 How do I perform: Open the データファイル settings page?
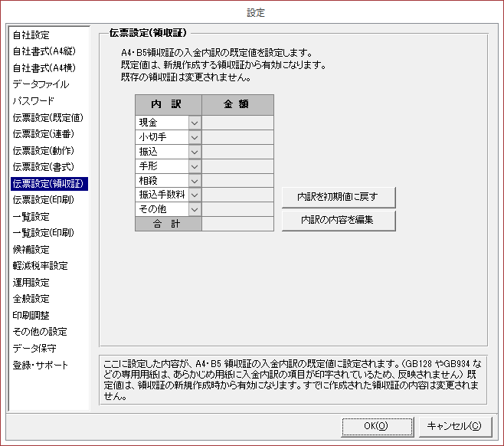[41, 84]
